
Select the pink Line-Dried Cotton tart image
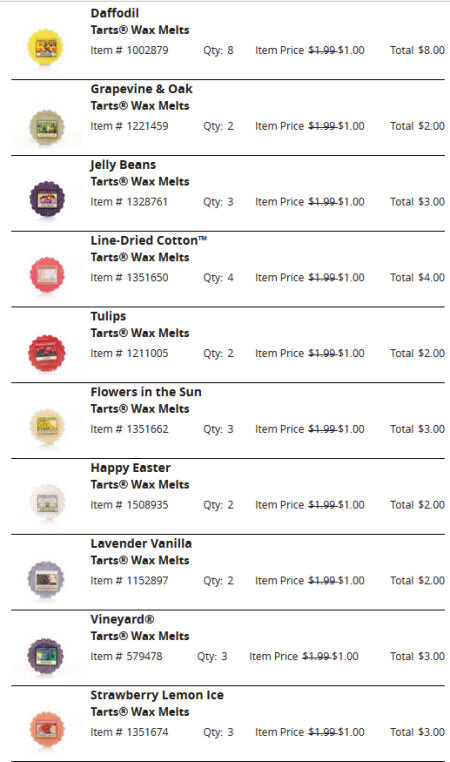[x=47, y=275]
